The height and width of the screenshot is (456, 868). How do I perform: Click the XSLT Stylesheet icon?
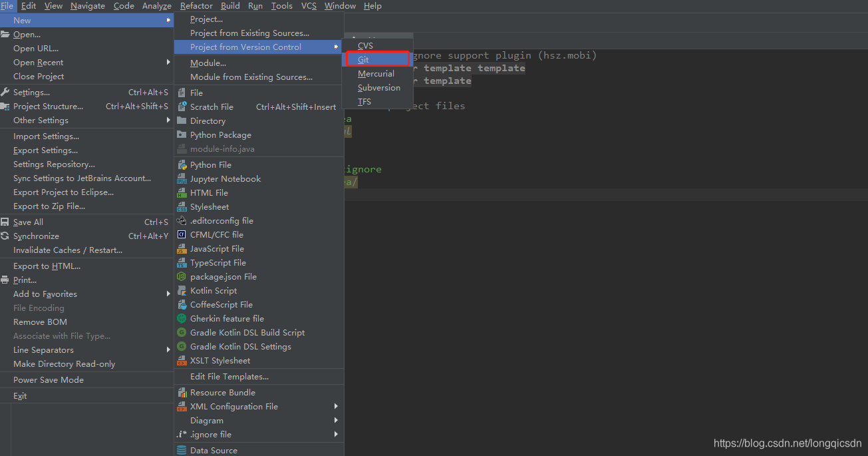(x=182, y=361)
